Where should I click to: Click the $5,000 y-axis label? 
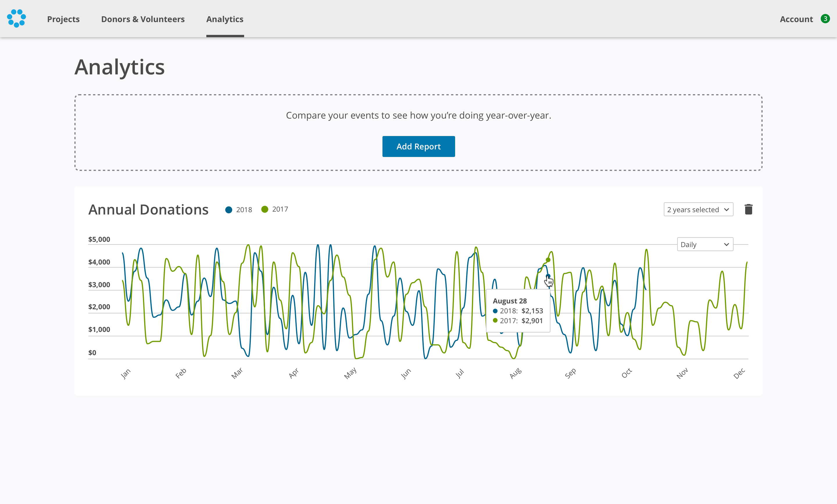(x=99, y=239)
